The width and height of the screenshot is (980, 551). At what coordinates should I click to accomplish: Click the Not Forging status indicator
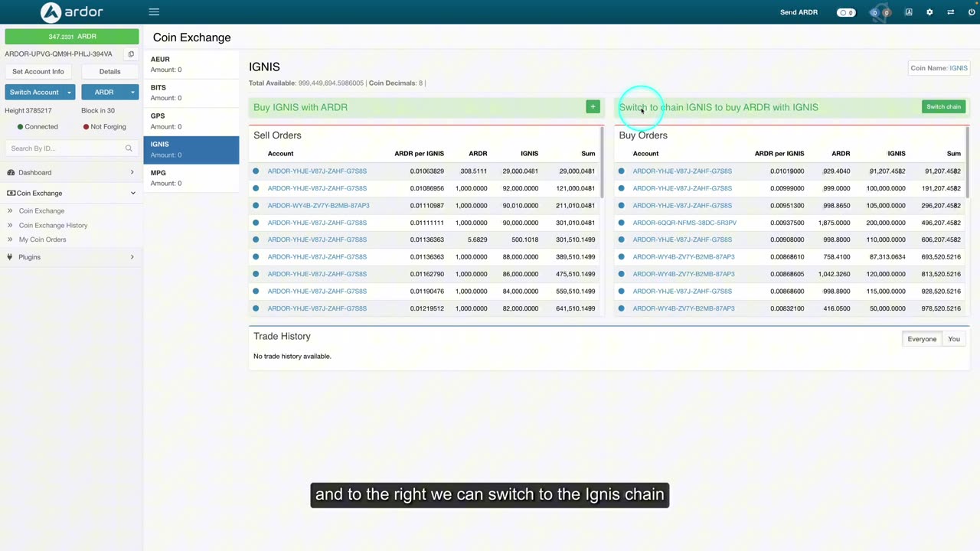coord(104,127)
